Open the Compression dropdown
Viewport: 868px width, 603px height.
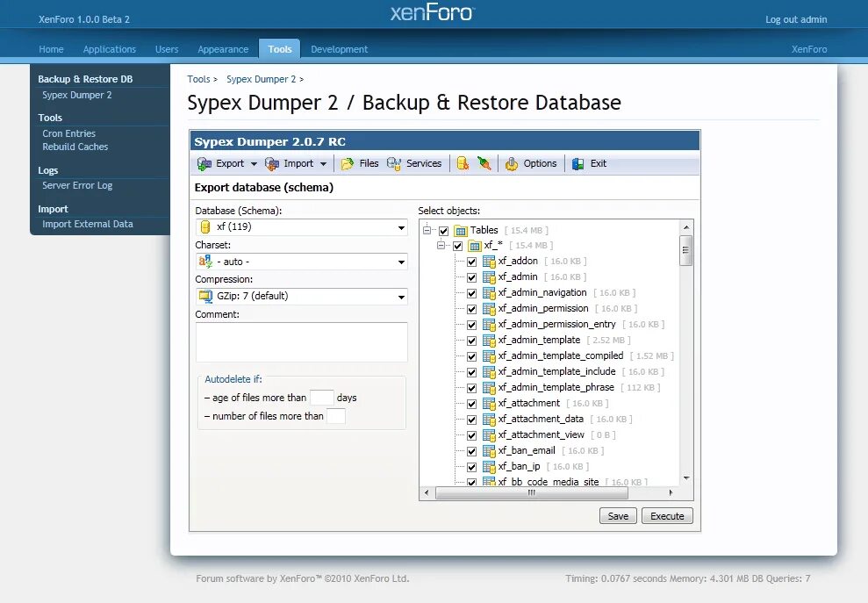pos(302,297)
